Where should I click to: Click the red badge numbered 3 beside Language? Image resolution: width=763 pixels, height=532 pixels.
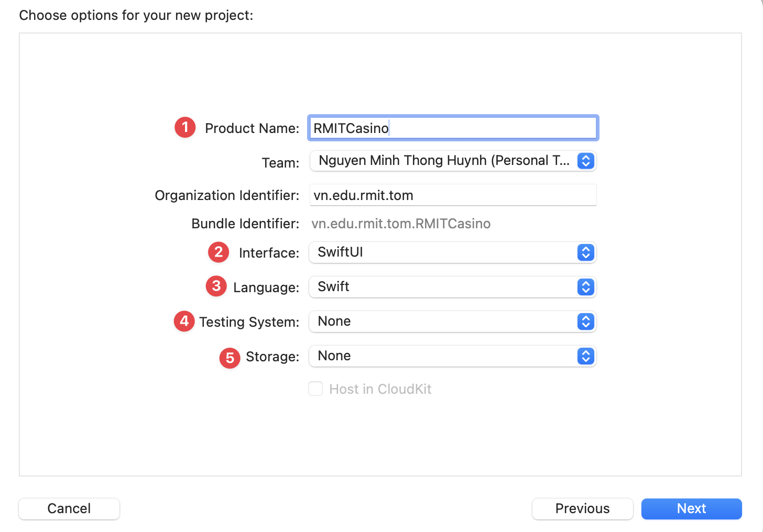click(x=216, y=286)
